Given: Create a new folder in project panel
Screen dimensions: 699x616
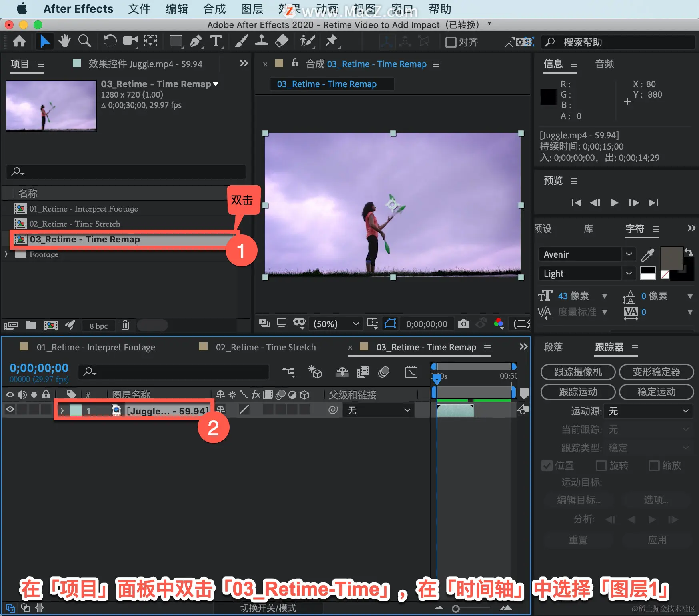Looking at the screenshot, I should (31, 325).
